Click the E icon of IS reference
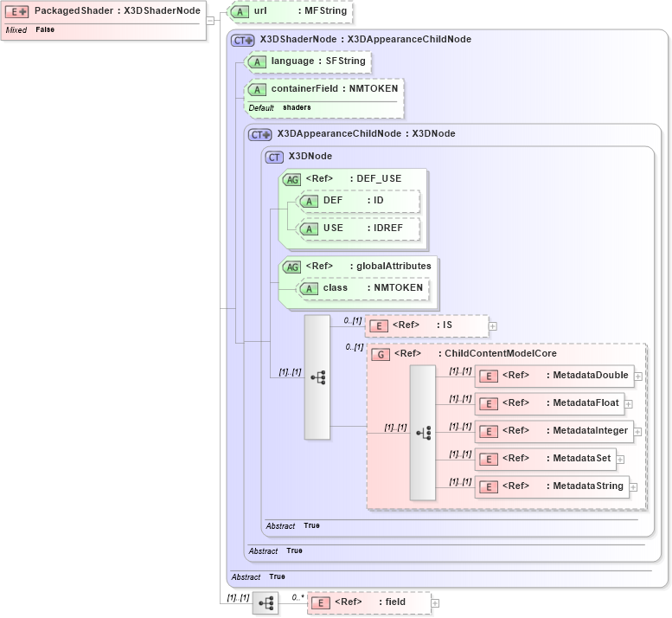 (x=379, y=326)
